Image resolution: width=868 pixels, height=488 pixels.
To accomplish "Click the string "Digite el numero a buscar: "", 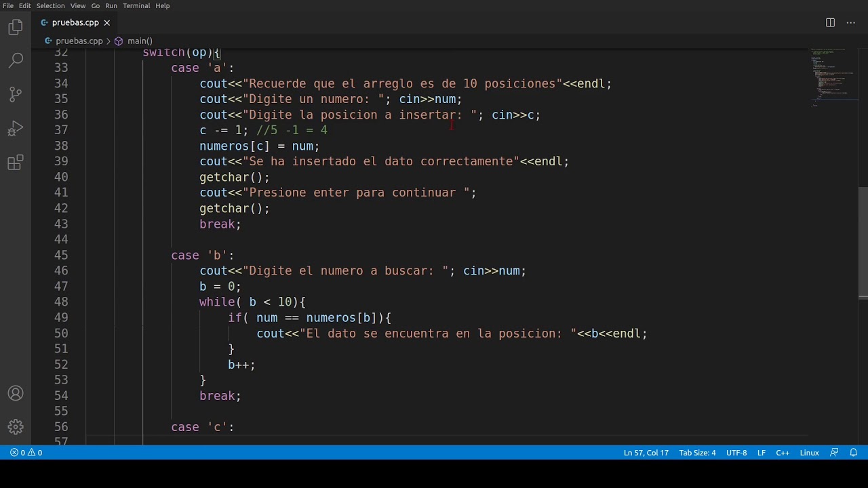I will coord(345,270).
